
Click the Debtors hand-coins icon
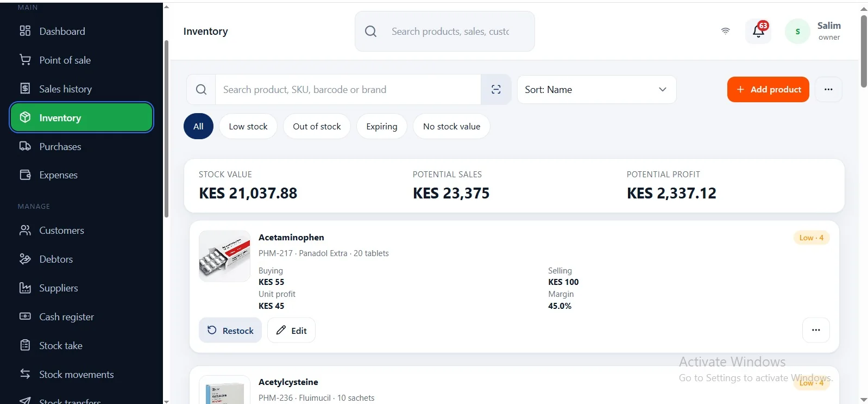(25, 259)
